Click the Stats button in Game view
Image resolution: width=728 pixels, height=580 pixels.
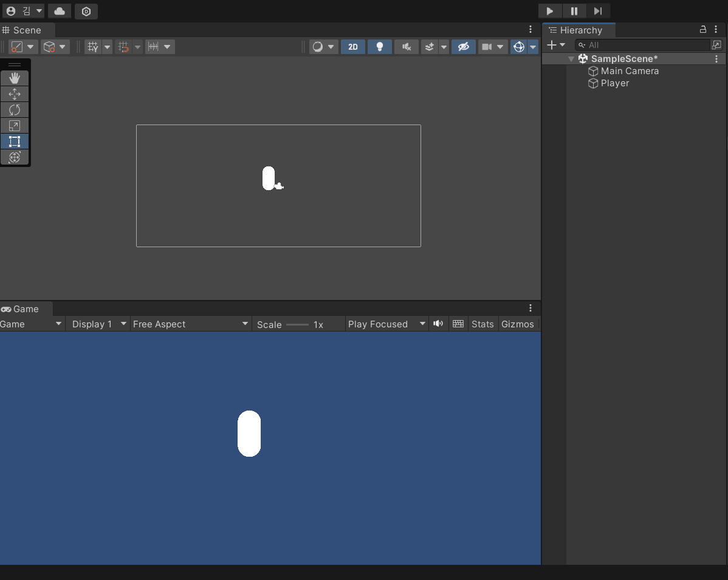tap(482, 324)
